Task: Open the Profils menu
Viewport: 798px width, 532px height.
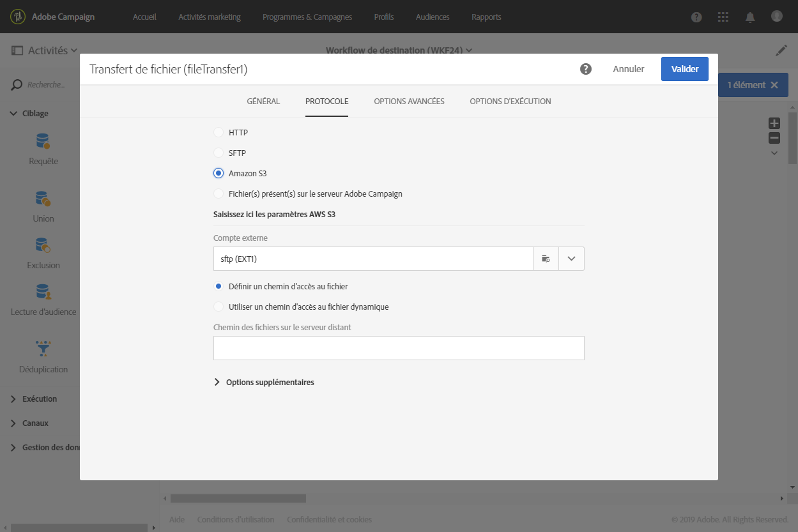Action: click(384, 17)
